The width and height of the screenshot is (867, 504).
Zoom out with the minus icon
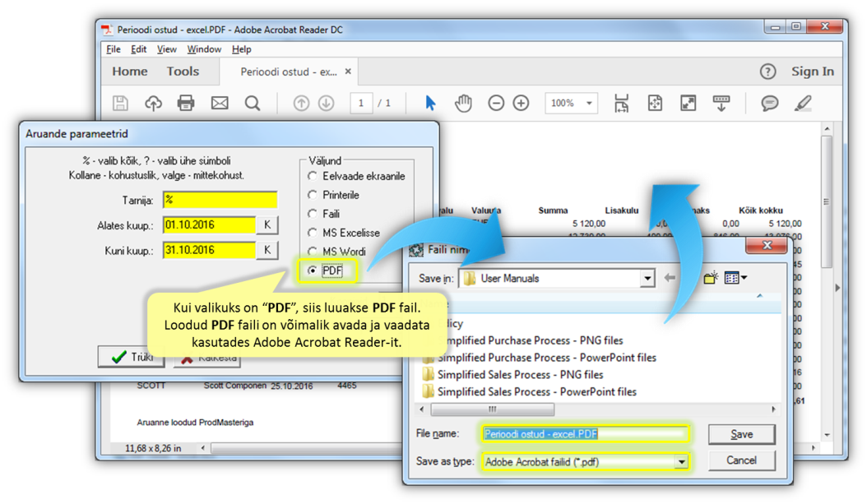[496, 103]
